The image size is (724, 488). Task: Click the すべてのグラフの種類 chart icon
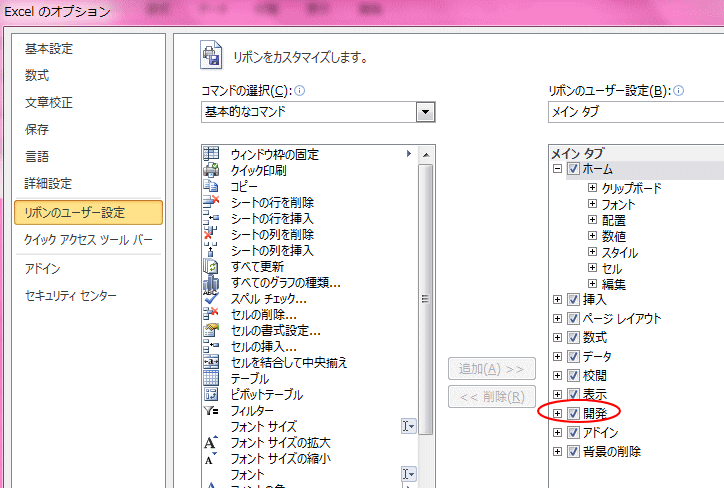[x=211, y=282]
